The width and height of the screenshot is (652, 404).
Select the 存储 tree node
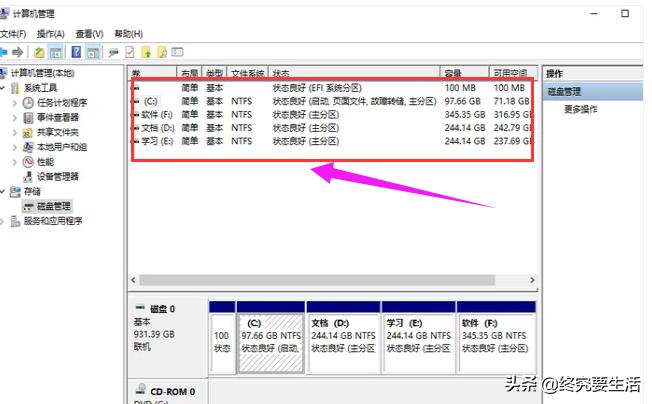click(32, 192)
